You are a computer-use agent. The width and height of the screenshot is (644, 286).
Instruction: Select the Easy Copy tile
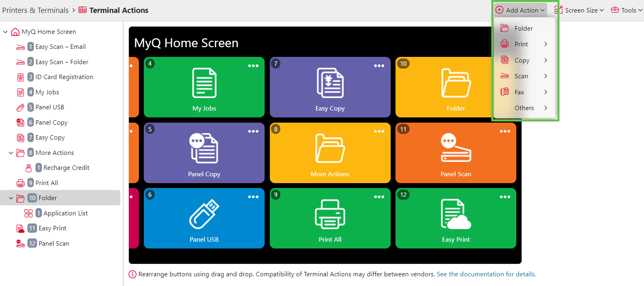pyautogui.click(x=330, y=87)
